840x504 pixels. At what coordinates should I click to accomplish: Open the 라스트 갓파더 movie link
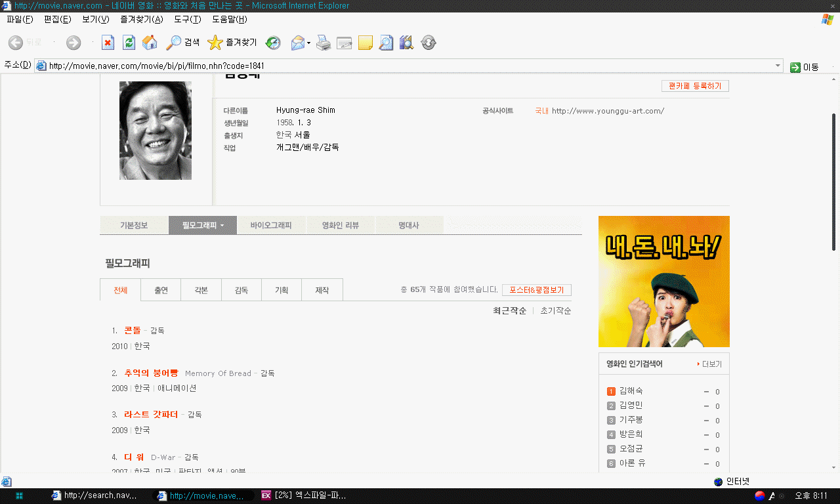151,414
